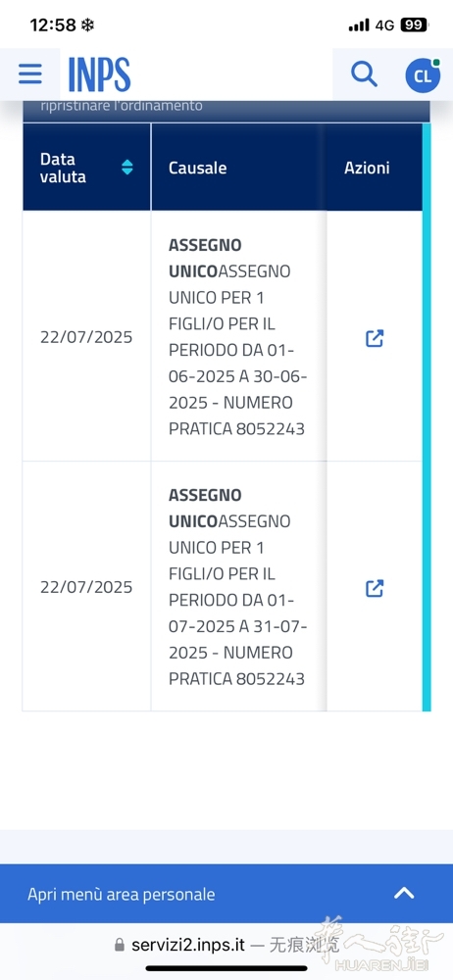453x980 pixels.
Task: Select the Azioni column header
Action: (x=367, y=168)
